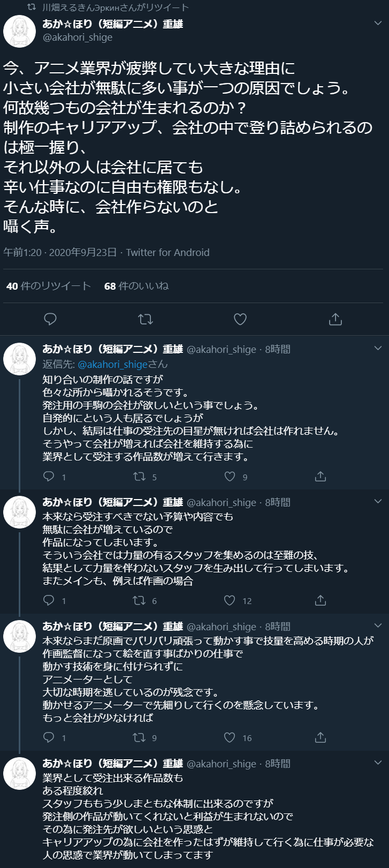Viewport: 389px width, 868px height.
Task: Expand options chevron on last reply
Action: 378,763
